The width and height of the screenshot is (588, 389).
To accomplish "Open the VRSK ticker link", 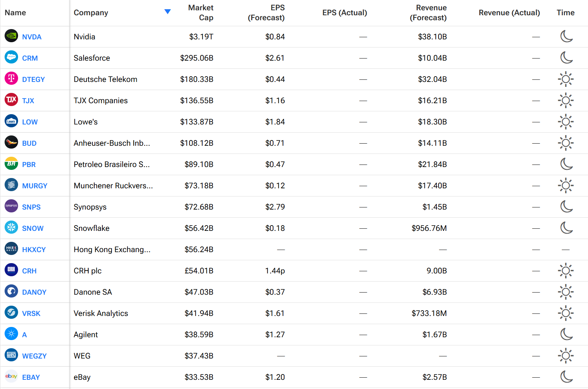I will 32,313.
